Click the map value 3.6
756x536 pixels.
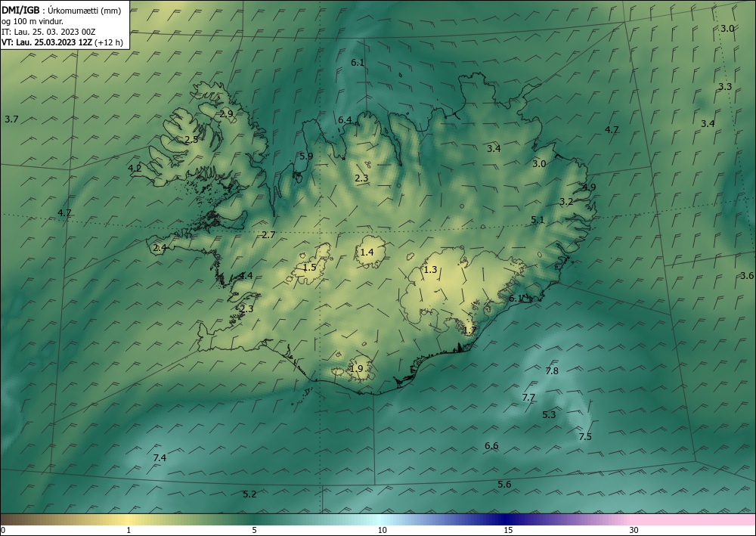point(747,276)
